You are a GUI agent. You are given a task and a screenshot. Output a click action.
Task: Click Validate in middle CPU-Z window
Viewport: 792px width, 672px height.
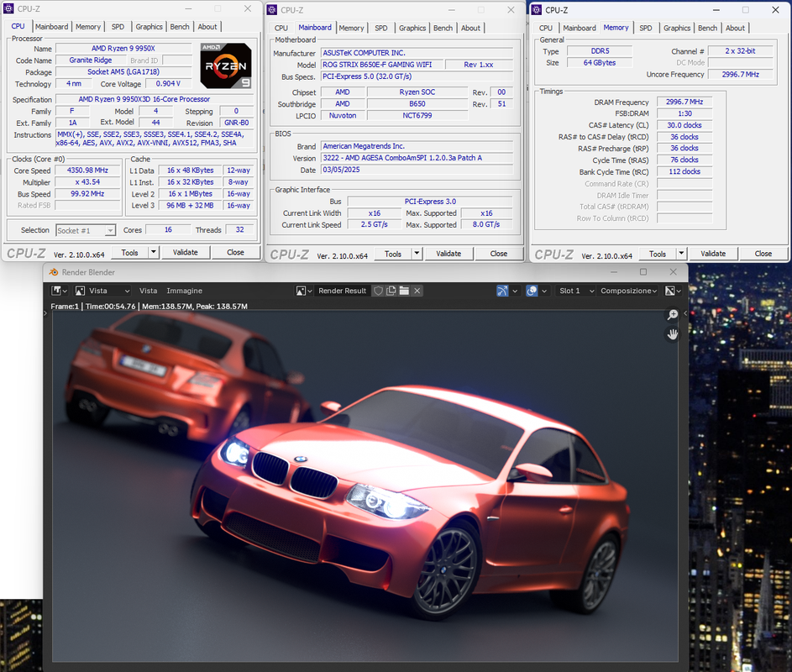(x=448, y=254)
